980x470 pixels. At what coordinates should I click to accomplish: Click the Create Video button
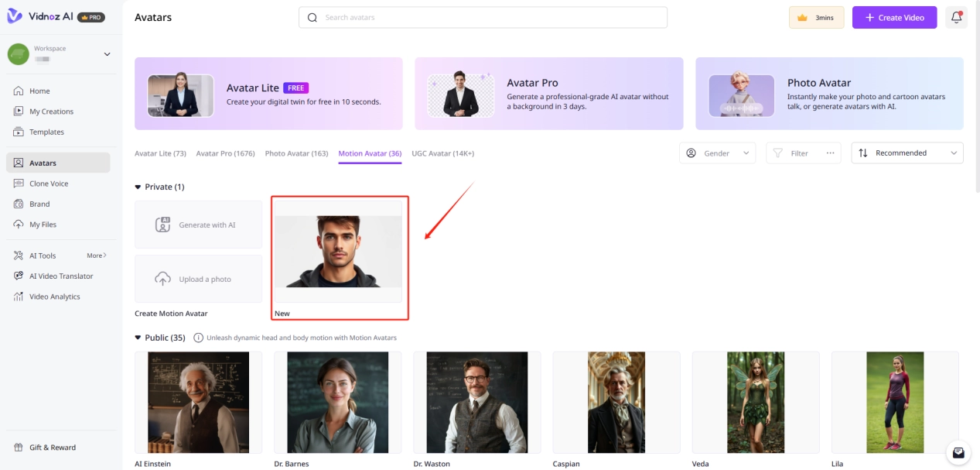[894, 17]
